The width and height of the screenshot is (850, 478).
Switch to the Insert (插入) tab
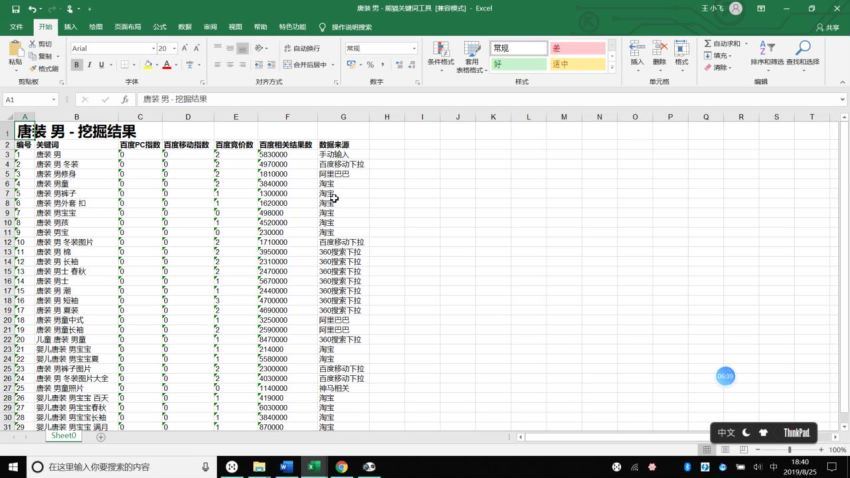click(70, 27)
